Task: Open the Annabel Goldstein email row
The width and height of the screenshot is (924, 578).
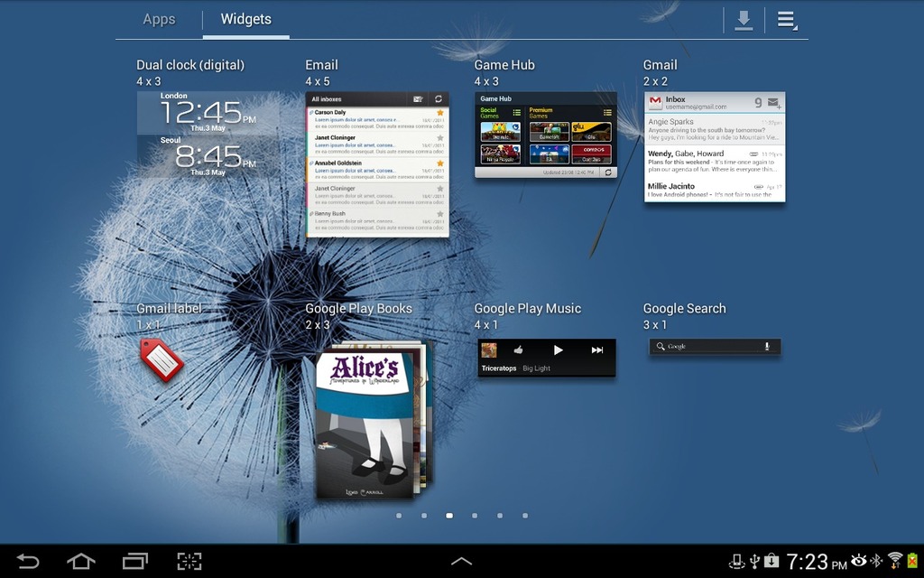Action: point(377,170)
